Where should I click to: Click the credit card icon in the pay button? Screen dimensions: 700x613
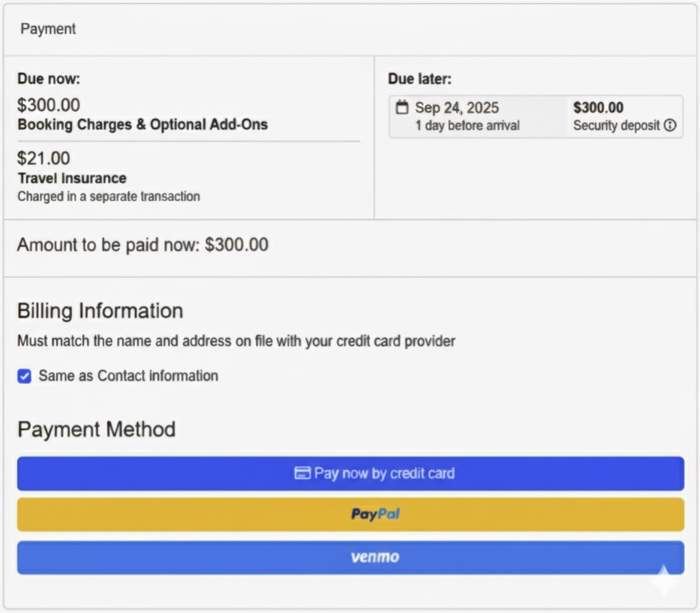[302, 474]
